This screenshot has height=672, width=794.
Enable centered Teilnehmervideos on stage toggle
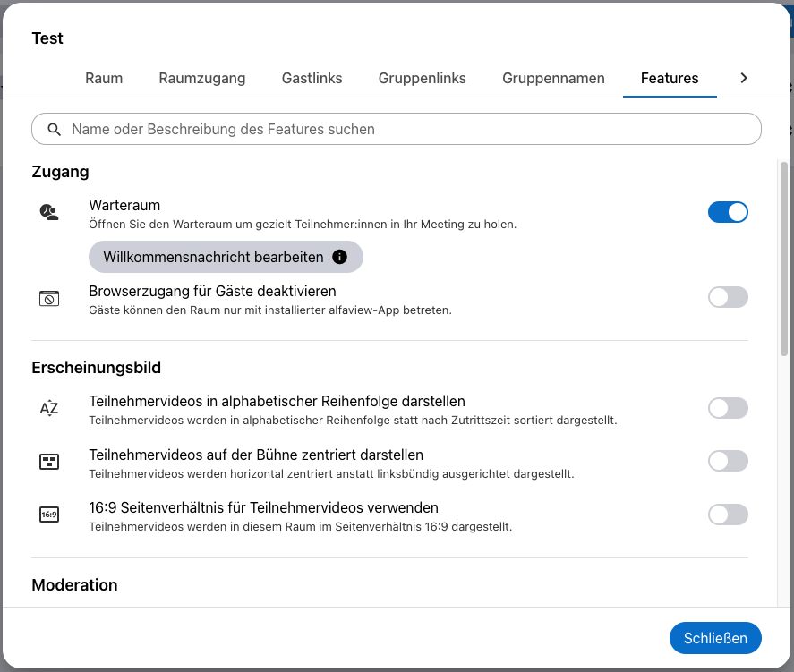tap(728, 461)
